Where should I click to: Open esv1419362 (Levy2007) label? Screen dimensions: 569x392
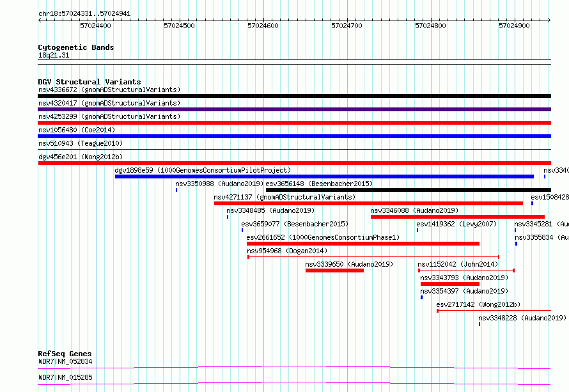456,224
